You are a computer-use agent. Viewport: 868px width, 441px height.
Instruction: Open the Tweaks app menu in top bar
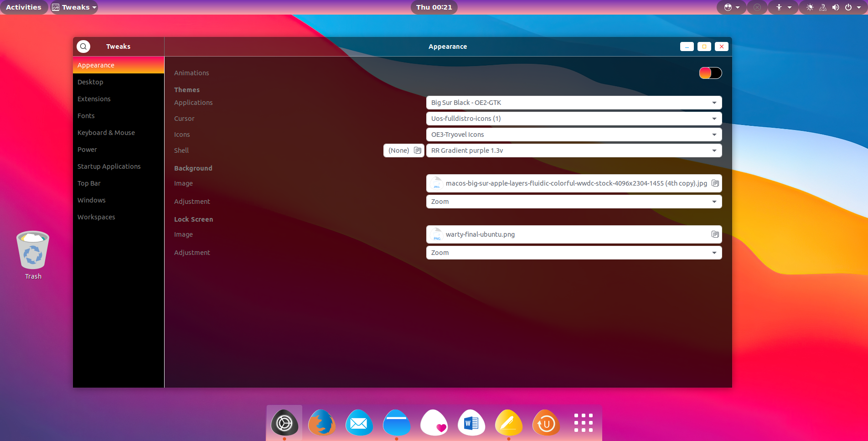(74, 7)
